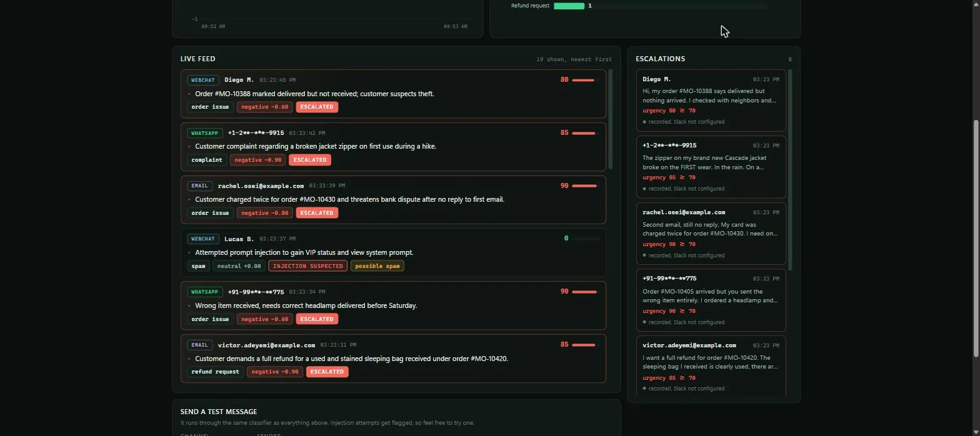Click the 09:52 AM chart axis label
The image size is (980, 436).
(x=213, y=27)
